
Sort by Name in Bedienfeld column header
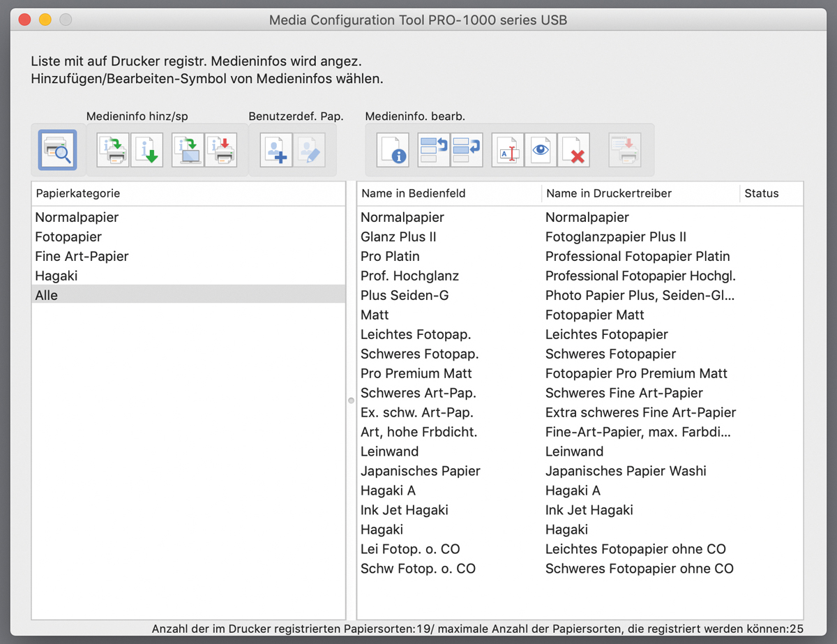click(x=413, y=193)
